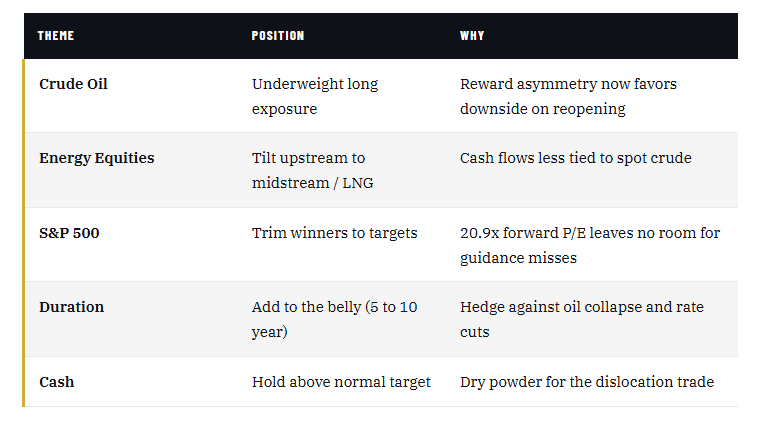
Task: Click 'Cash flows less tied to spot crude'
Action: click(x=575, y=158)
